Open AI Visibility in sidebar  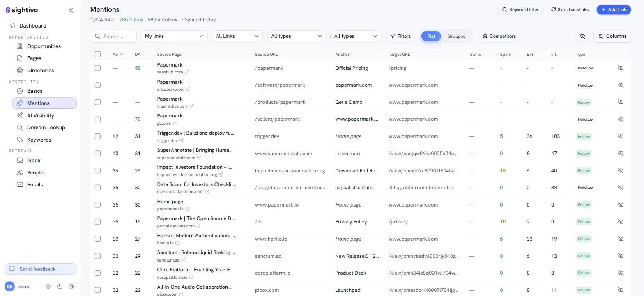40,116
